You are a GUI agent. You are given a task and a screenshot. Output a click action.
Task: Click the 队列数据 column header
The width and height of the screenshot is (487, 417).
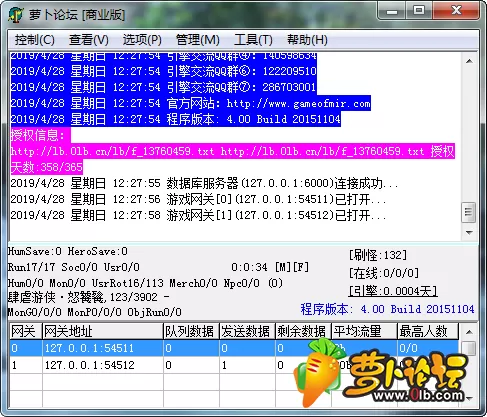coord(191,331)
